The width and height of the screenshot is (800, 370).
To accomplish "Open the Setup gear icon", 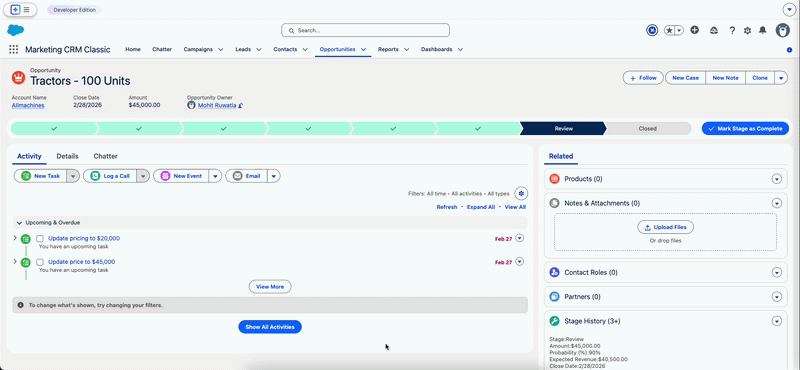I will point(747,31).
